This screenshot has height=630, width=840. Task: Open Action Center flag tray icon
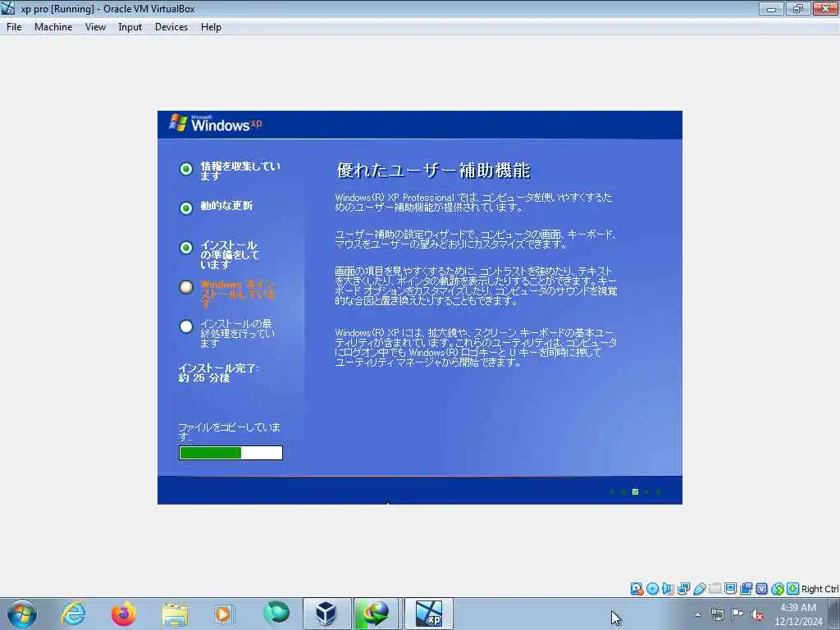(737, 614)
